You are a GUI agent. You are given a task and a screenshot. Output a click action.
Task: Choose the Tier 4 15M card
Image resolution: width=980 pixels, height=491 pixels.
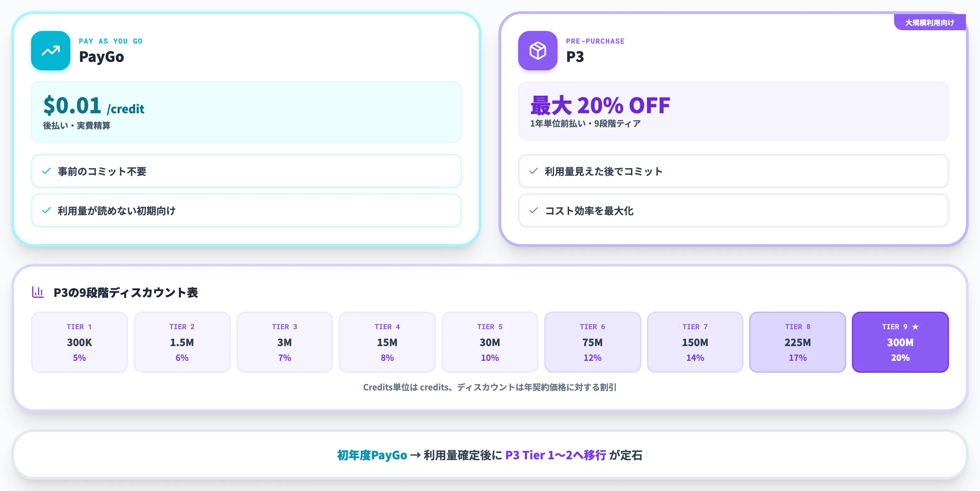coord(387,342)
